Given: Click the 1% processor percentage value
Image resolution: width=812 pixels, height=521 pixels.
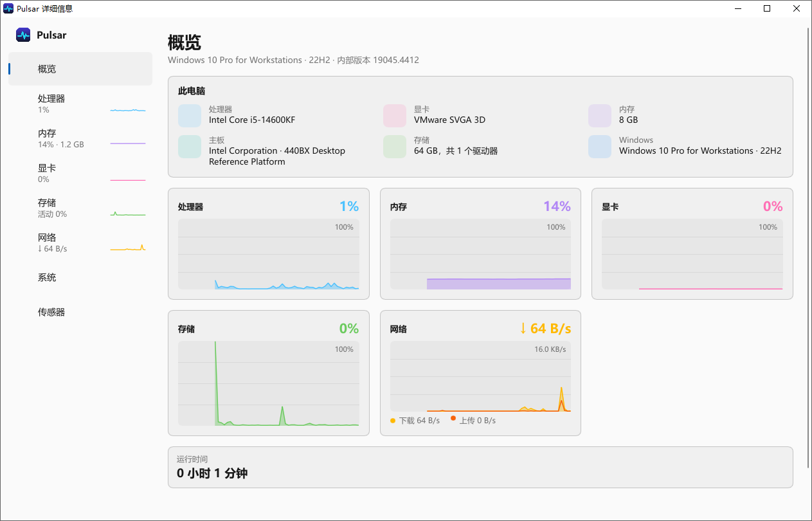Looking at the screenshot, I should (349, 206).
